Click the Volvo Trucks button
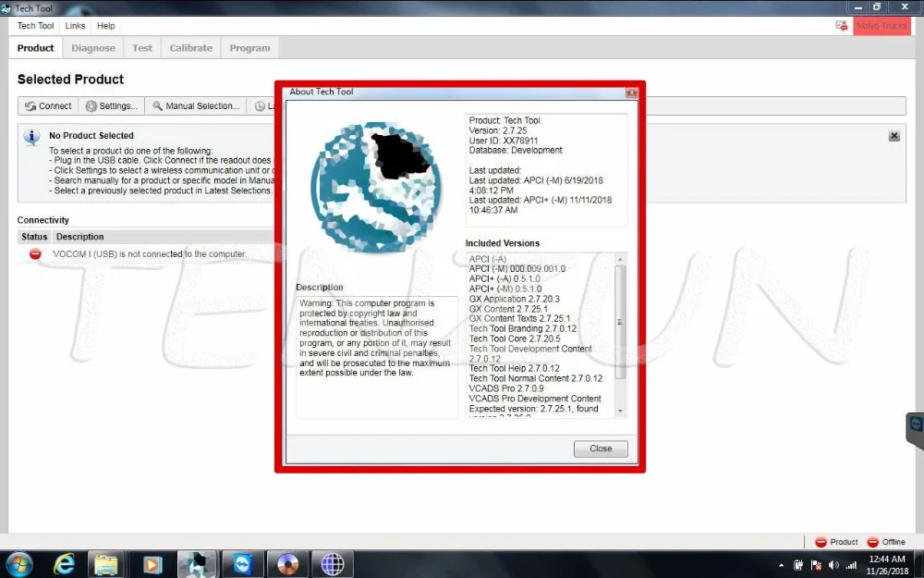Screen dimensions: 924x578 [881, 26]
